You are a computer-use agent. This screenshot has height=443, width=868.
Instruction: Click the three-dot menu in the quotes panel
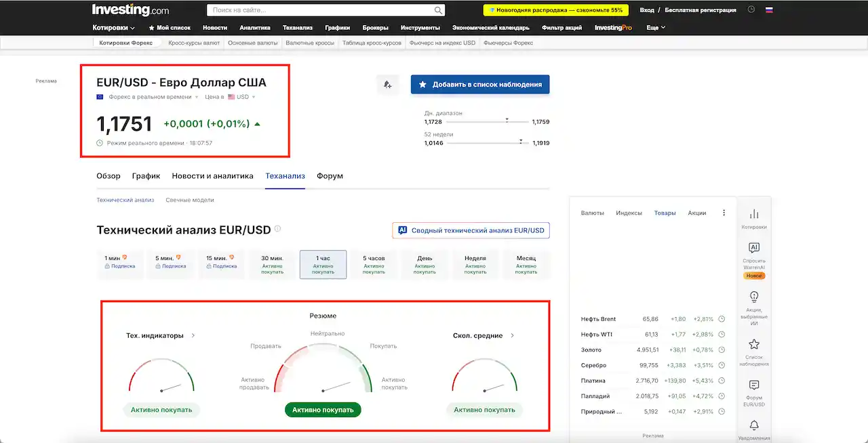(x=724, y=213)
